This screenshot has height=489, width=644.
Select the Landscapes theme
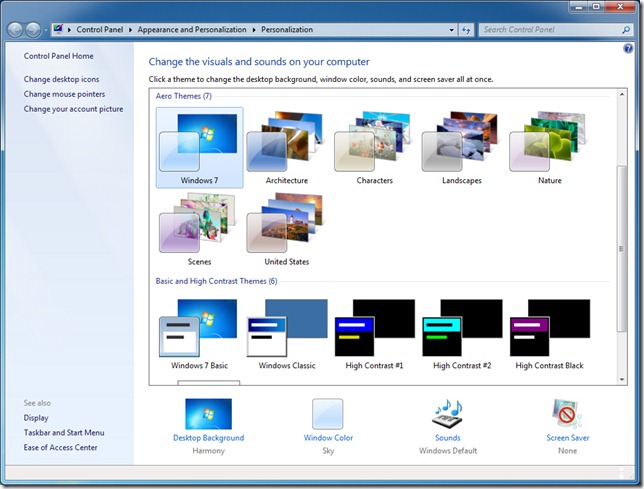tap(462, 145)
